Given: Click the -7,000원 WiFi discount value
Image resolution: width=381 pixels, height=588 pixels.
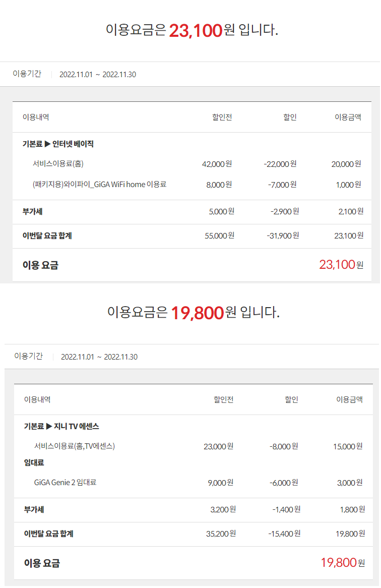Looking at the screenshot, I should (282, 185).
